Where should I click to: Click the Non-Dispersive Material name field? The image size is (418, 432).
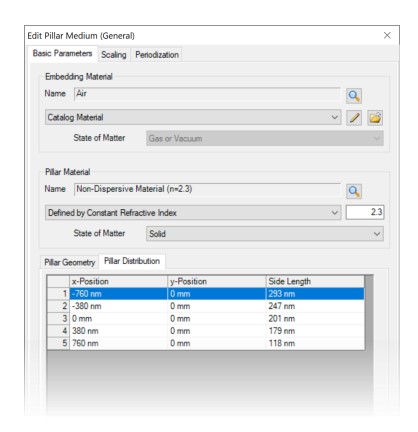[207, 189]
